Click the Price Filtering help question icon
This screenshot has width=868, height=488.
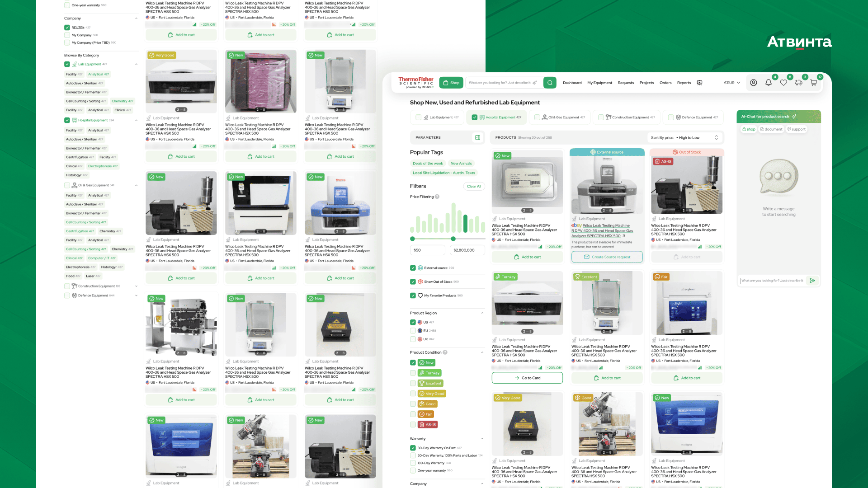point(437,197)
